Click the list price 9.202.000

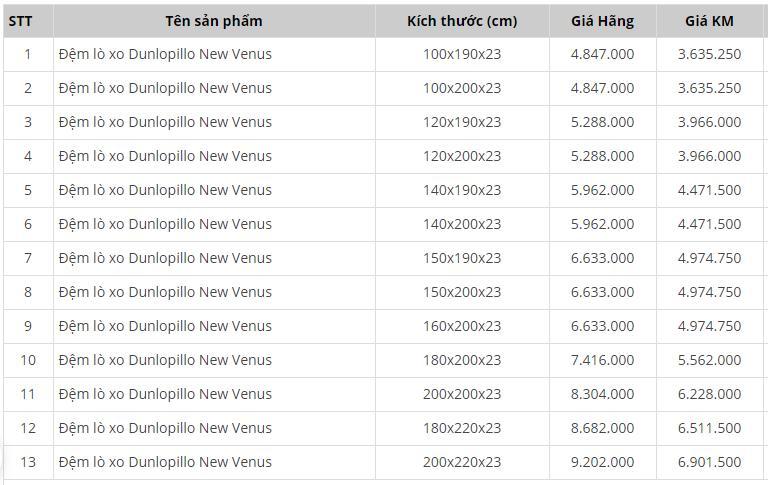coord(602,462)
